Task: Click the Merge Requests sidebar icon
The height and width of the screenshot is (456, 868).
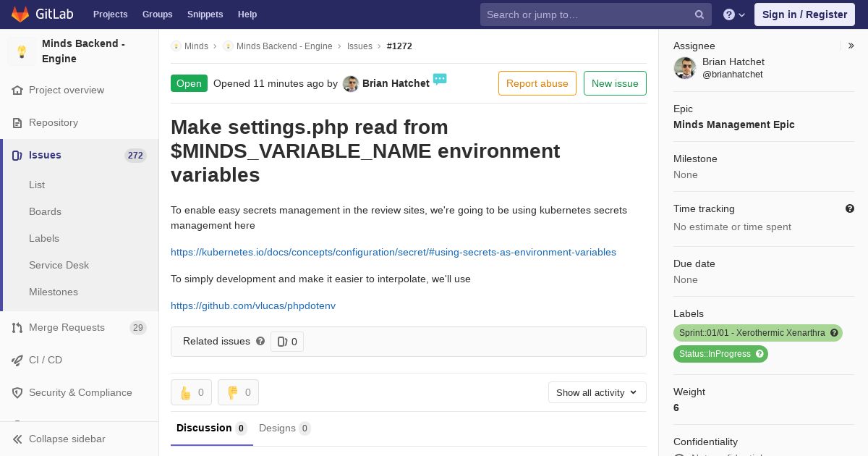Action: pyautogui.click(x=17, y=328)
